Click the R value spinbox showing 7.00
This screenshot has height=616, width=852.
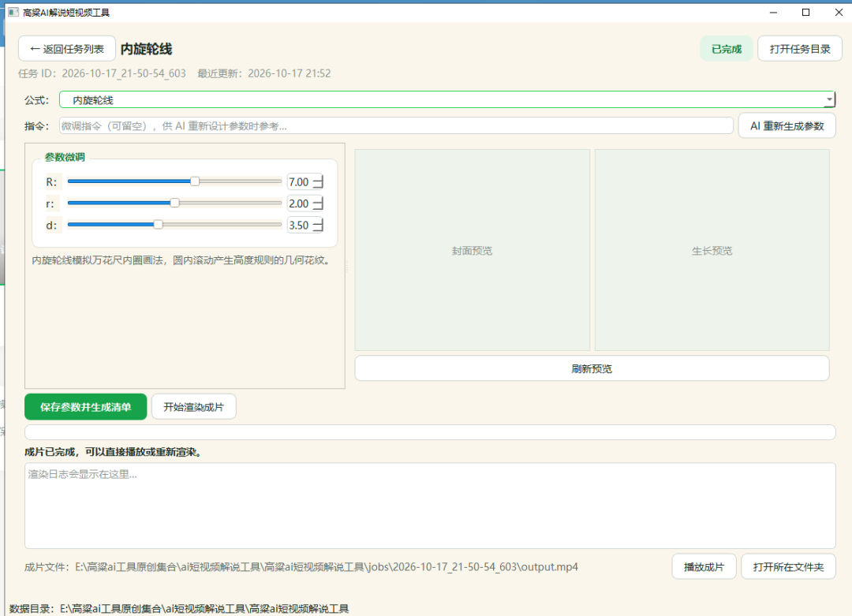pos(305,182)
